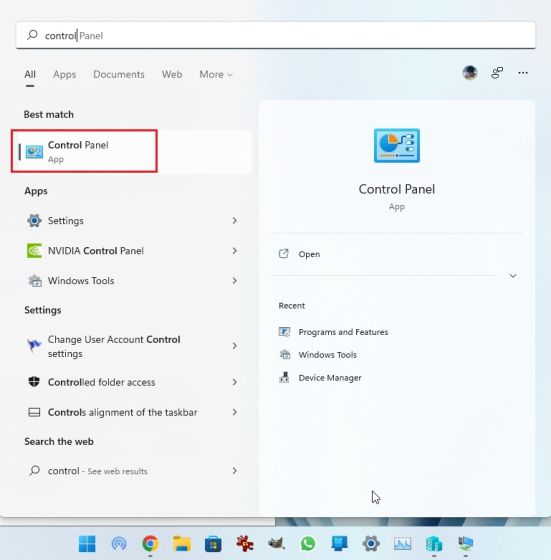This screenshot has width=551, height=560.
Task: Open the blue monitor app on taskbar
Action: click(x=339, y=544)
